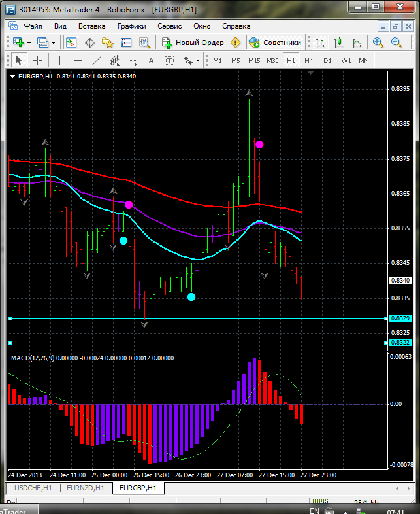The image size is (420, 514).
Task: Select the Crosshair cursor tool
Action: [x=38, y=60]
